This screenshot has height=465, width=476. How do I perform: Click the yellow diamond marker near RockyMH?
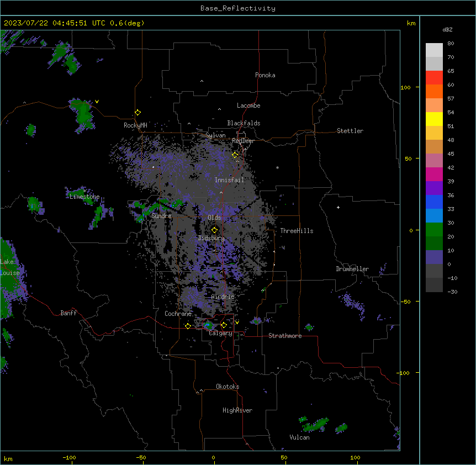click(138, 113)
